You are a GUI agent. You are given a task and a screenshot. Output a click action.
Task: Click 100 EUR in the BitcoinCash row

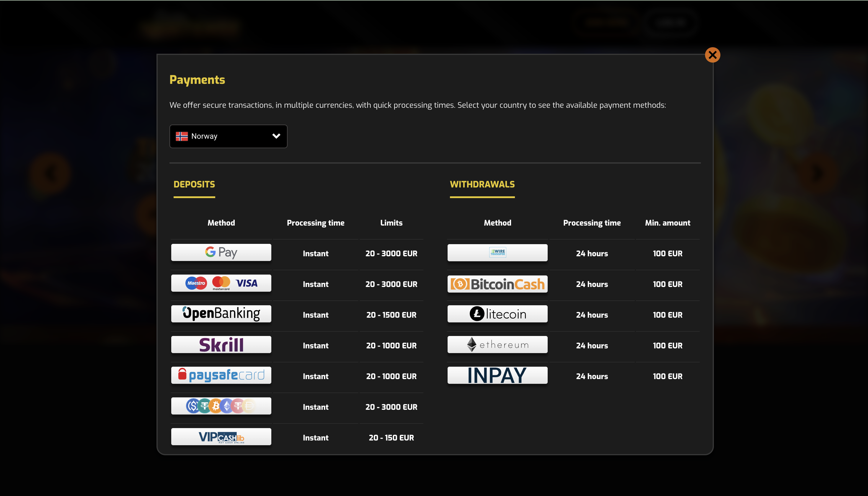coord(667,284)
